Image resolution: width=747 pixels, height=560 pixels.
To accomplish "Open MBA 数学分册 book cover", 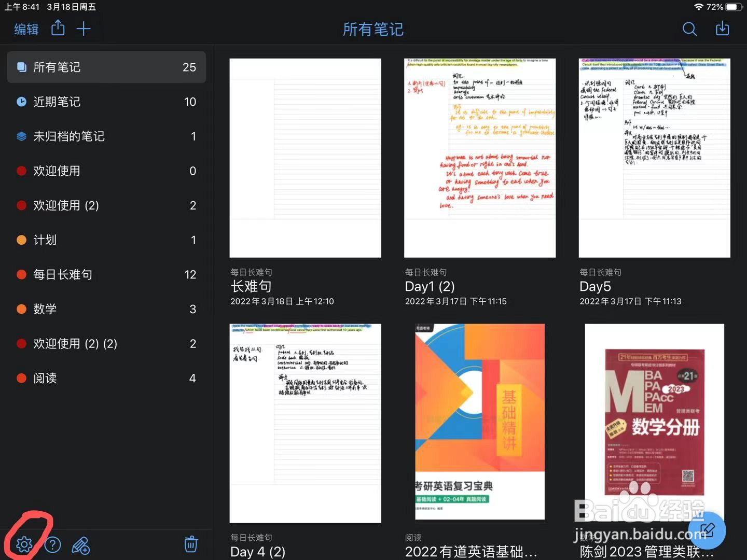I will 655,424.
